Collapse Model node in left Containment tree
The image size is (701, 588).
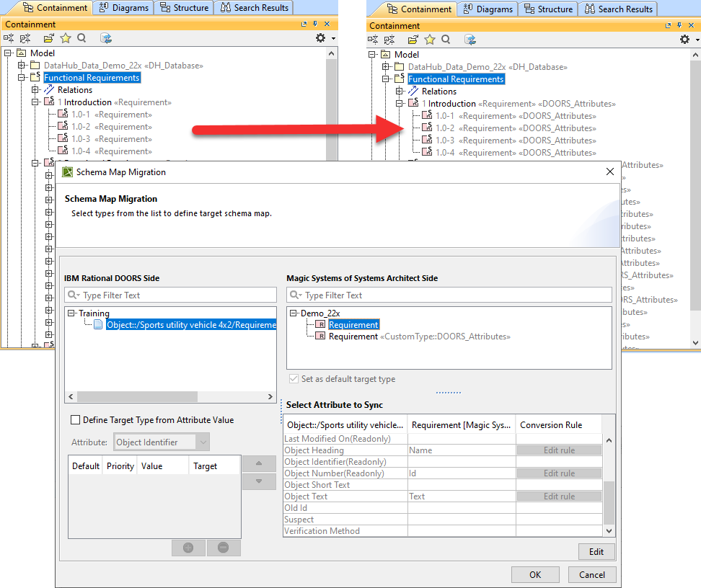pyautogui.click(x=8, y=53)
